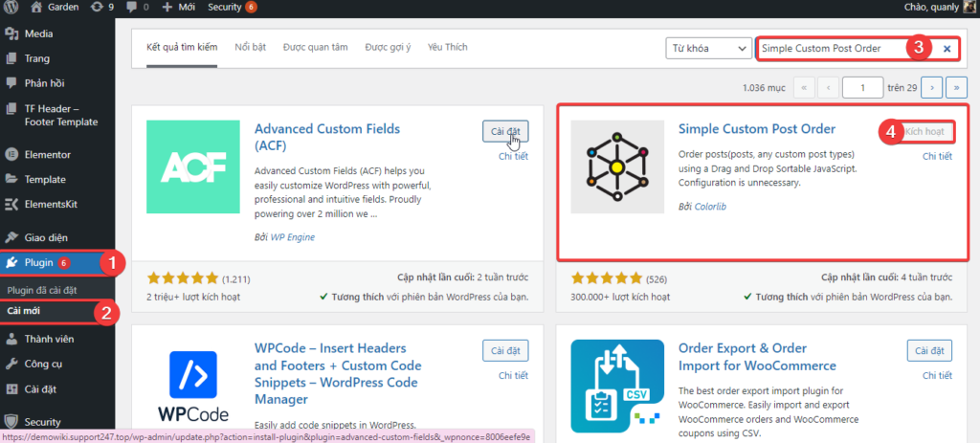980x443 pixels.
Task: View Chi tiết for Simple Custom Post Order
Action: (938, 156)
